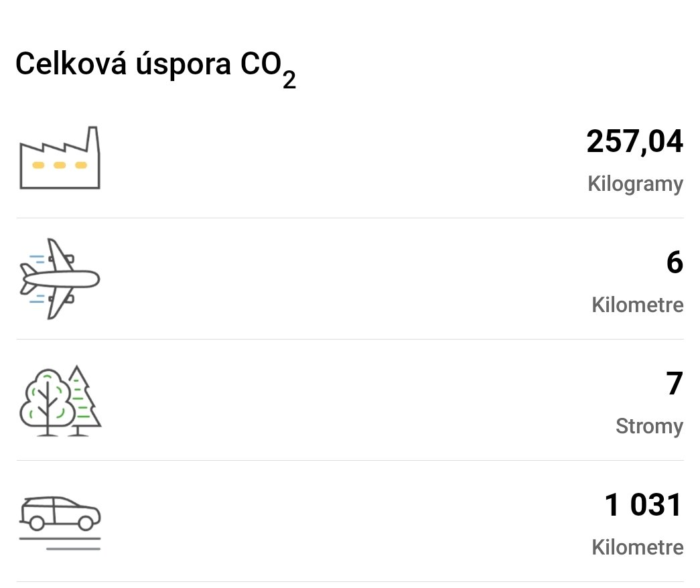
Task: Click the Kilogramy label
Action: [x=635, y=184]
